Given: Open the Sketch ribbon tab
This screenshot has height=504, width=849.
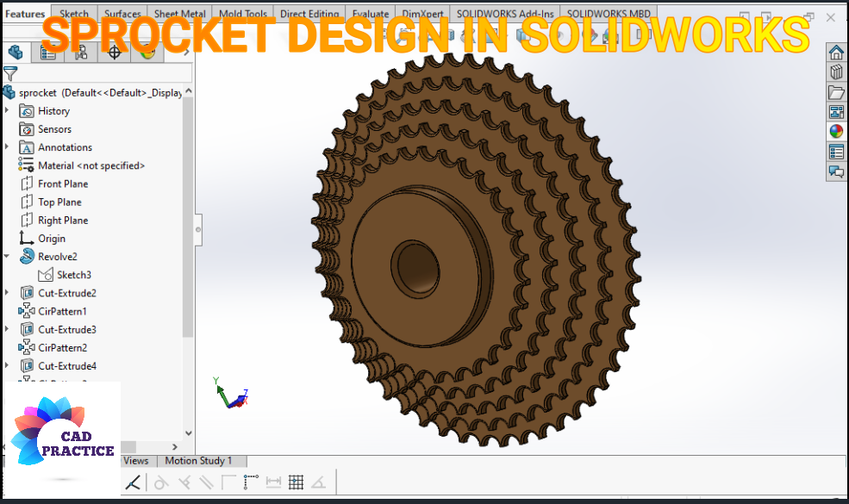Looking at the screenshot, I should (x=74, y=14).
